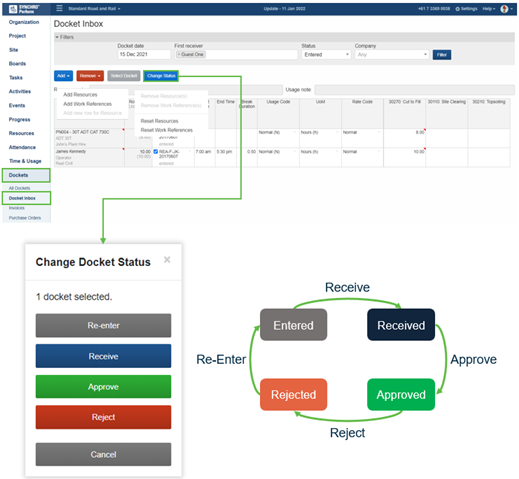Choose Reset Resources from menu
The width and height of the screenshot is (519, 479).
pos(159,121)
